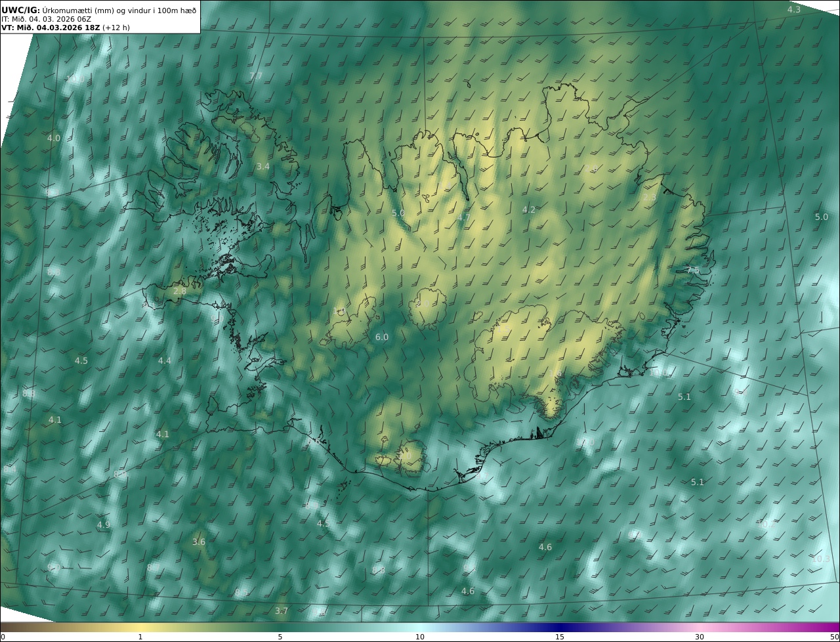This screenshot has width=840, height=642.
Task: Click the 7.7 value label on the map
Action: (256, 76)
